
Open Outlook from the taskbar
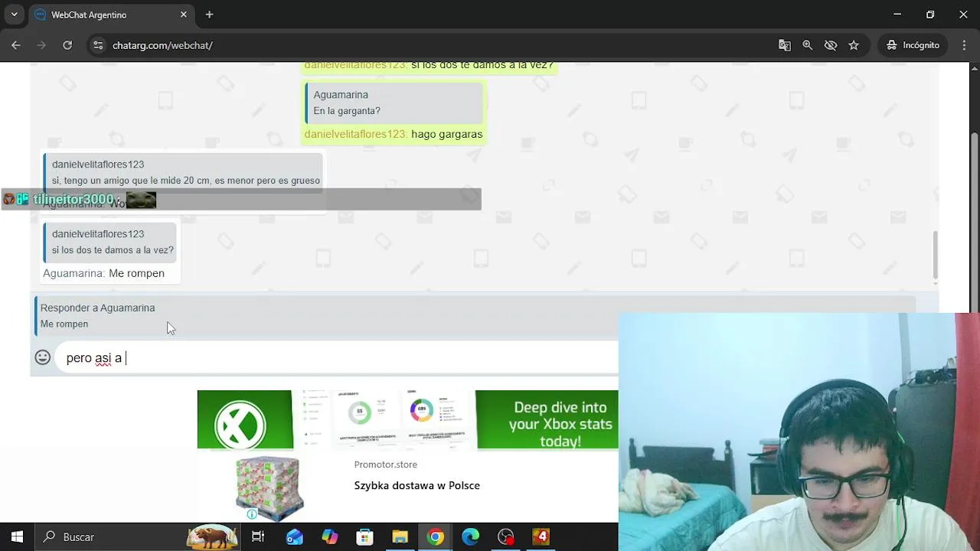294,536
